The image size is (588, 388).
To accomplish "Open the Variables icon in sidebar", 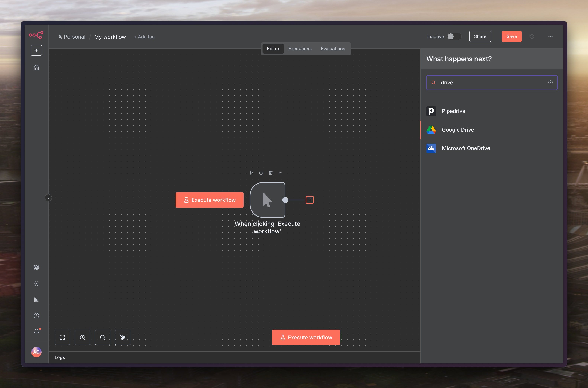I will click(x=36, y=284).
